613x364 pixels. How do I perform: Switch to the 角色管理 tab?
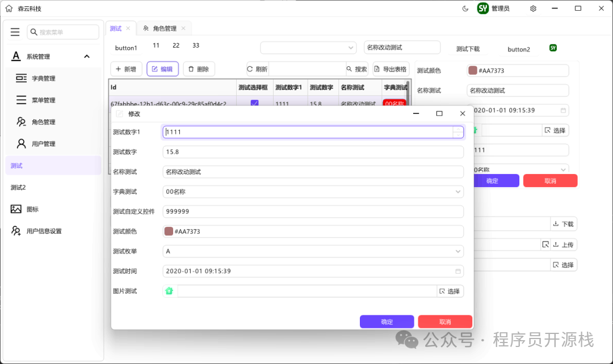164,28
